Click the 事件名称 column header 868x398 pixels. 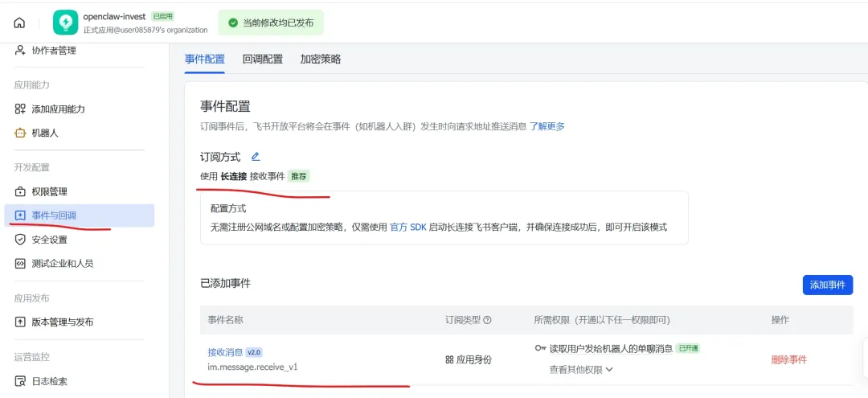pyautogui.click(x=225, y=320)
